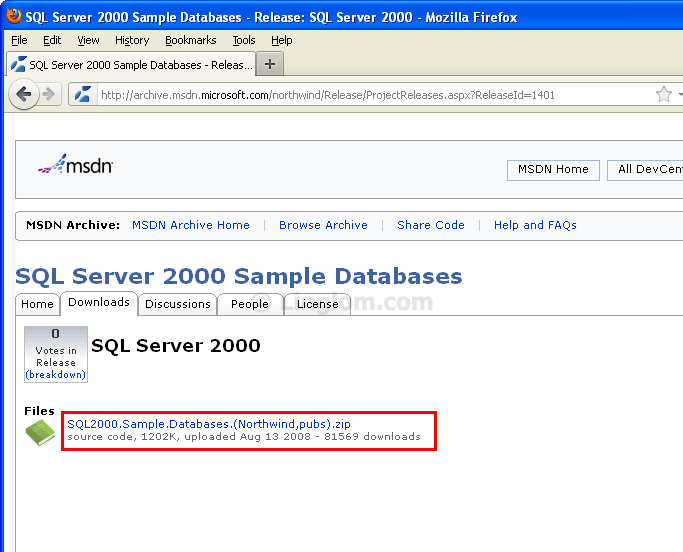Image resolution: width=683 pixels, height=552 pixels.
Task: Switch to the License tab
Action: pos(318,304)
